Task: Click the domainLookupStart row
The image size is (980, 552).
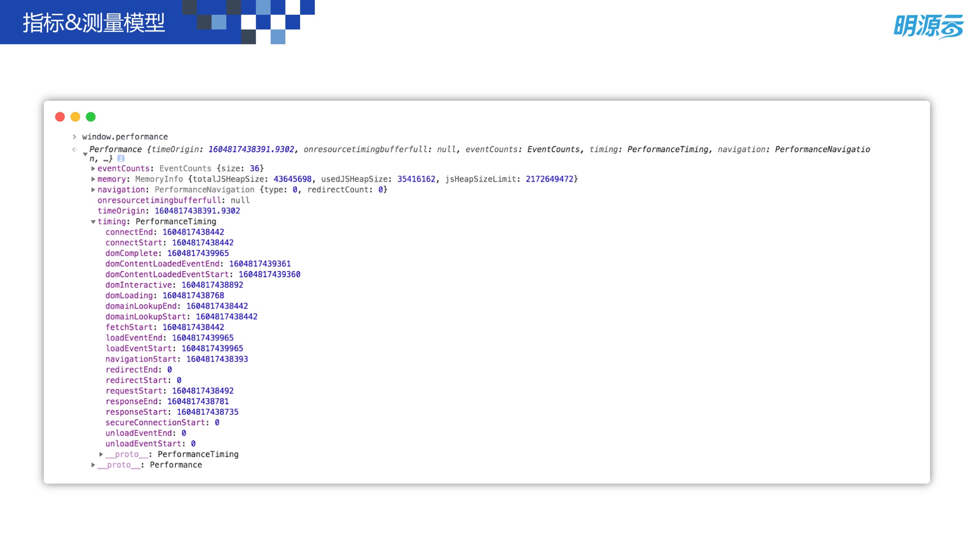Action: [x=181, y=317]
